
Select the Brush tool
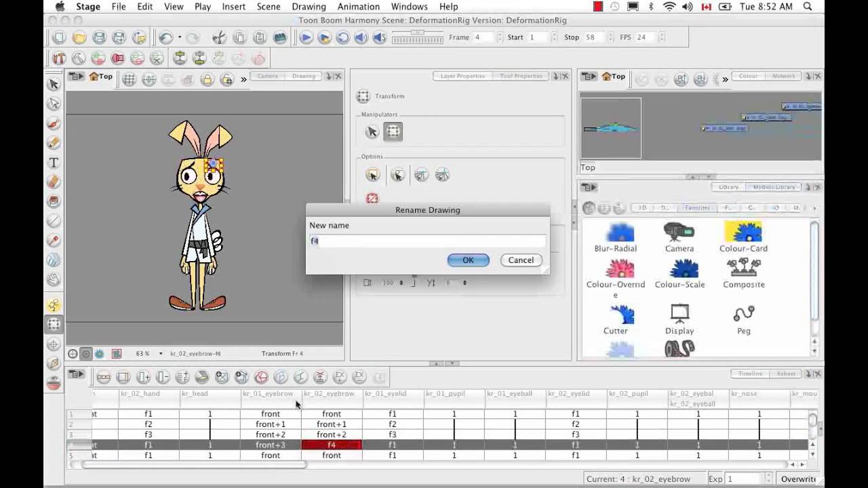[x=54, y=123]
